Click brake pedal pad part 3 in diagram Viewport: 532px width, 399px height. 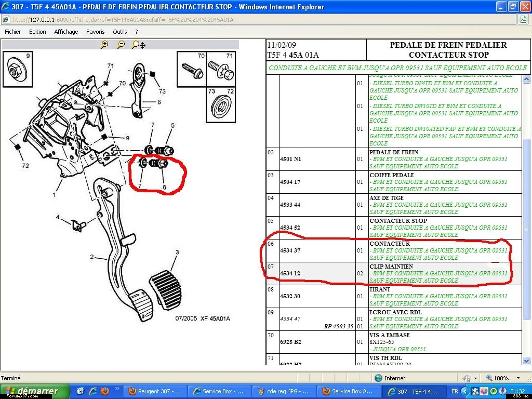[165, 289]
